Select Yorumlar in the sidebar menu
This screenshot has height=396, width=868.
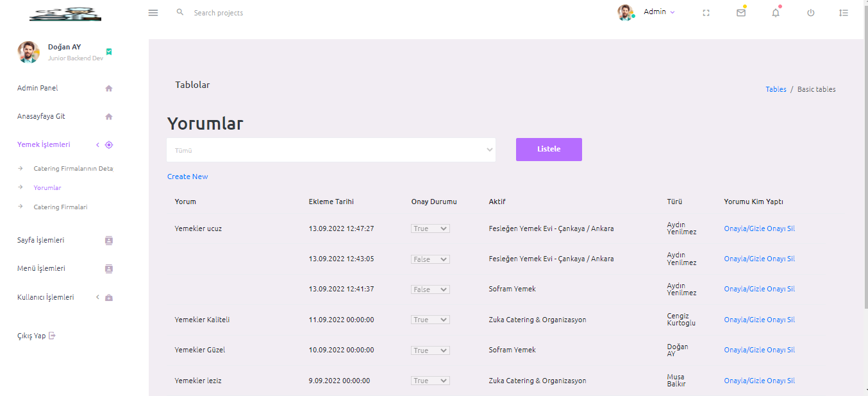pos(47,187)
